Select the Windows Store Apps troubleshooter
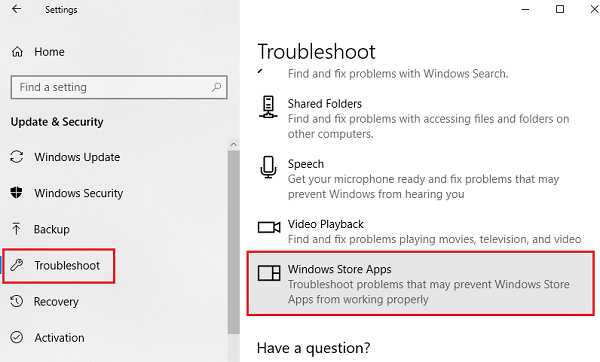Image resolution: width=600 pixels, height=362 pixels. click(x=421, y=284)
